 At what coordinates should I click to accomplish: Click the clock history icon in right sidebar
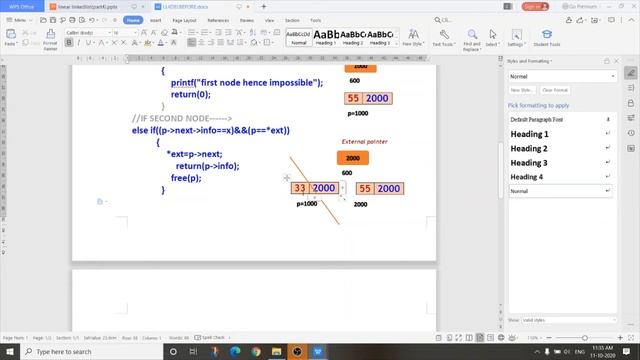tap(631, 133)
